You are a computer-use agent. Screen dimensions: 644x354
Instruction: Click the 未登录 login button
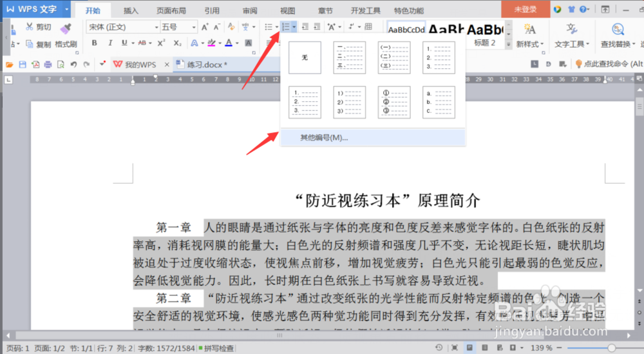(x=526, y=9)
